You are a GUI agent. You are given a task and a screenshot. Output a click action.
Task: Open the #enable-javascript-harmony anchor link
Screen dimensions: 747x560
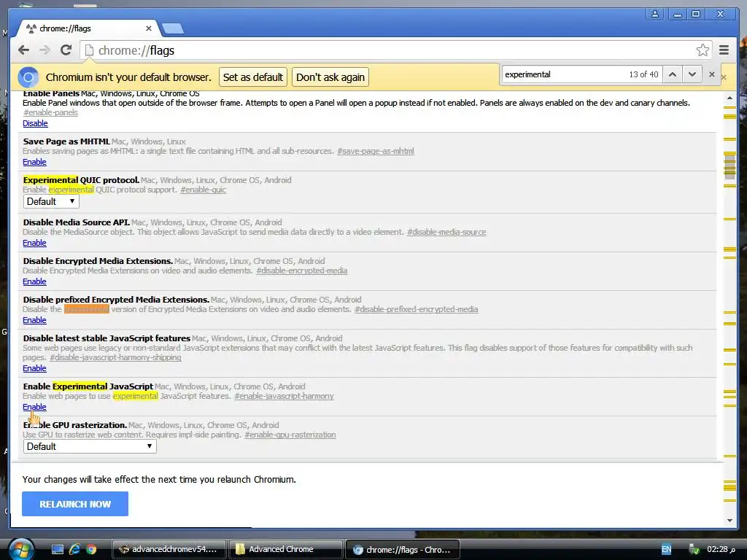pyautogui.click(x=284, y=396)
